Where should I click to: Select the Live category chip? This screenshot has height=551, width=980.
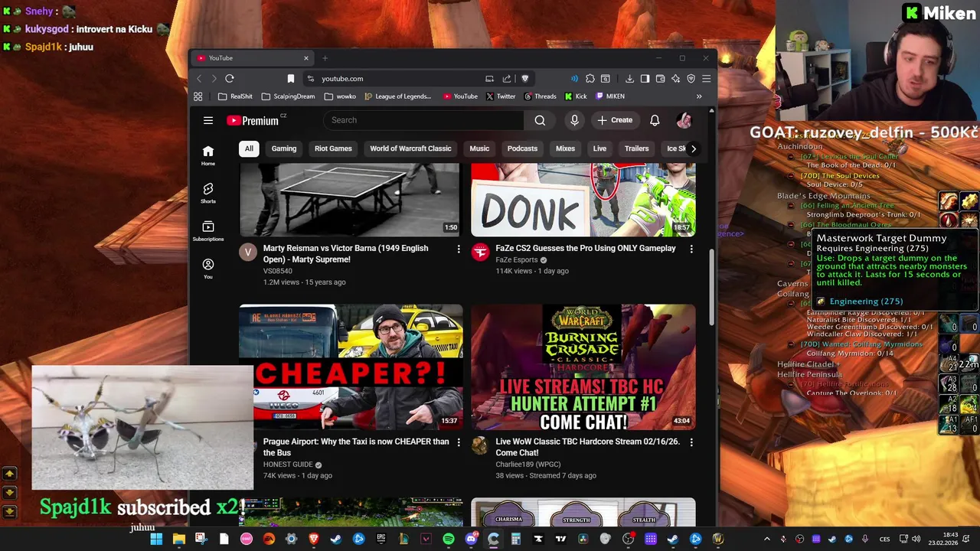coord(599,148)
